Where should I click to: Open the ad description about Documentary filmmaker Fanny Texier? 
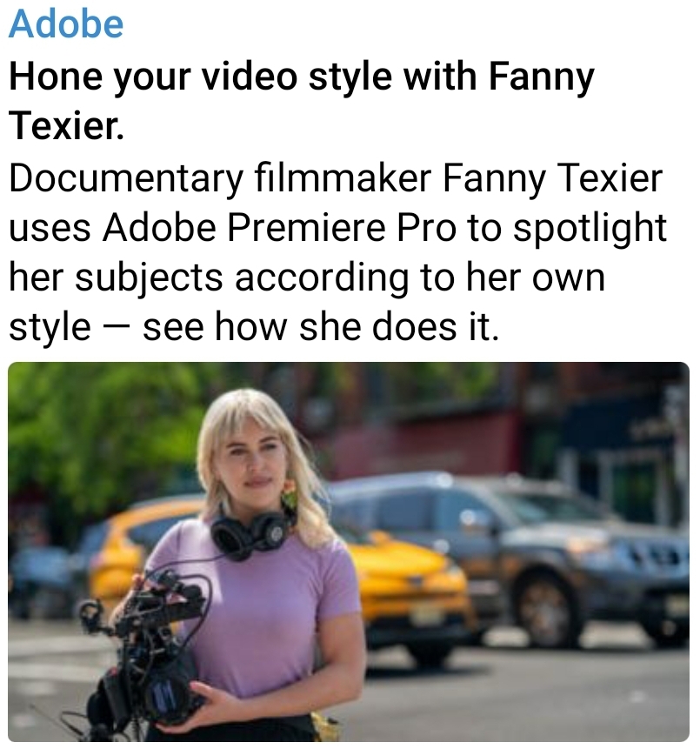[337, 252]
